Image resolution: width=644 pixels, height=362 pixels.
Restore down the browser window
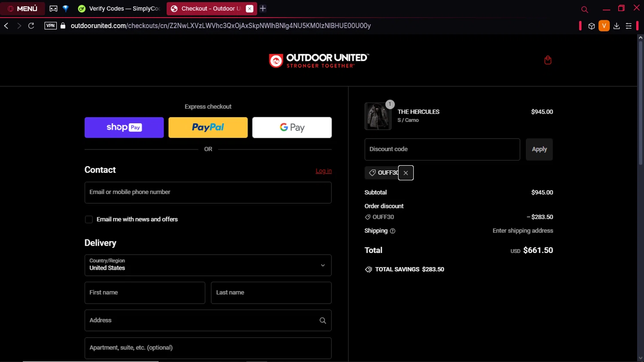[621, 9]
